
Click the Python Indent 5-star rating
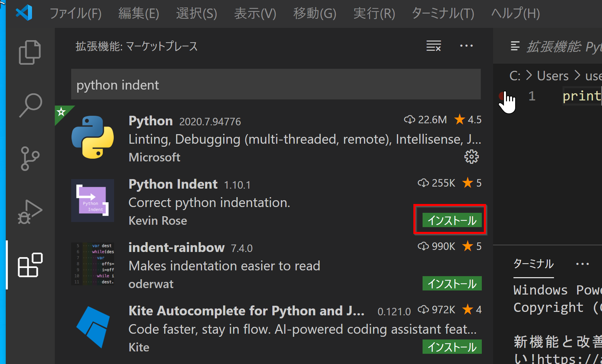472,183
